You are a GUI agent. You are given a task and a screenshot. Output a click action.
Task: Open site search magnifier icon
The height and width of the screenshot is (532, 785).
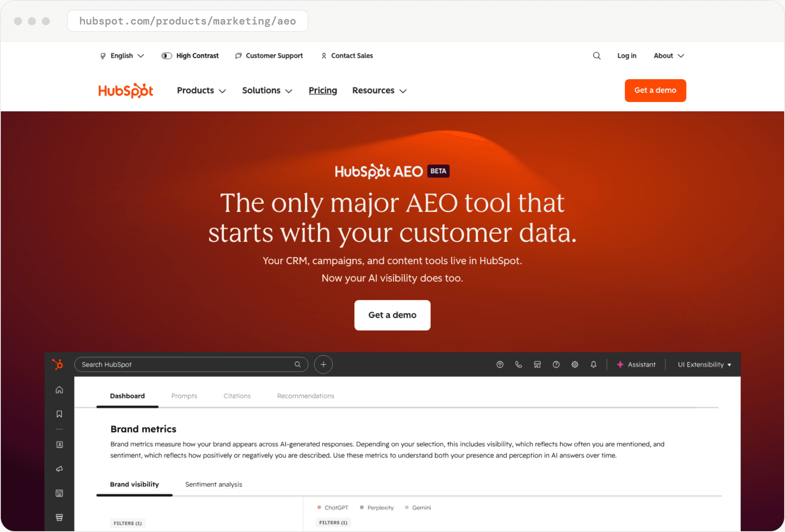pyautogui.click(x=597, y=56)
